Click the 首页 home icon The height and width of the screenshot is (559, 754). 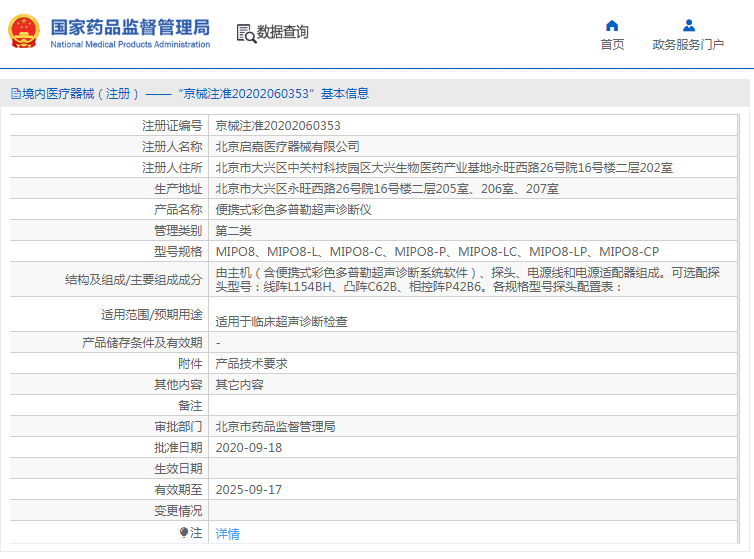tap(612, 25)
